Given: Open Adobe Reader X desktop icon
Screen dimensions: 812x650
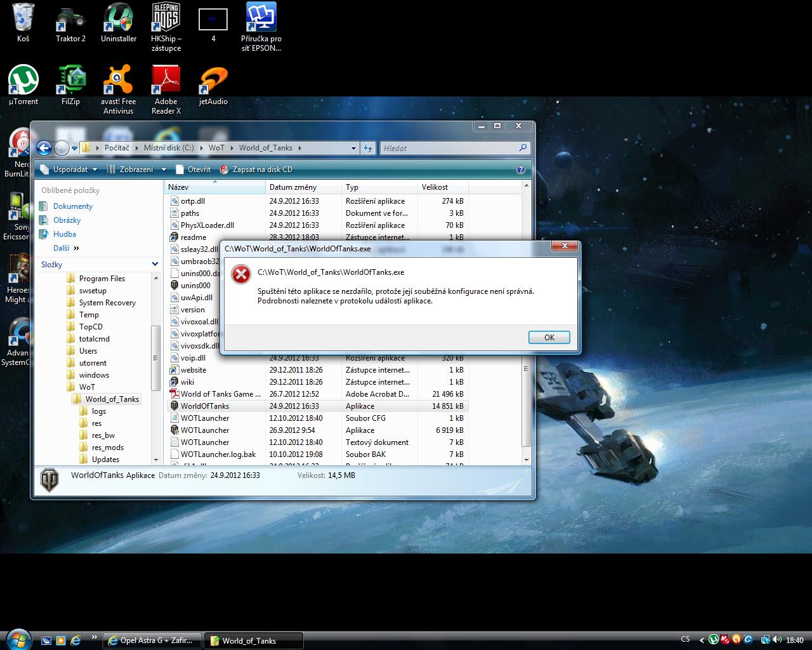Looking at the screenshot, I should 166,81.
